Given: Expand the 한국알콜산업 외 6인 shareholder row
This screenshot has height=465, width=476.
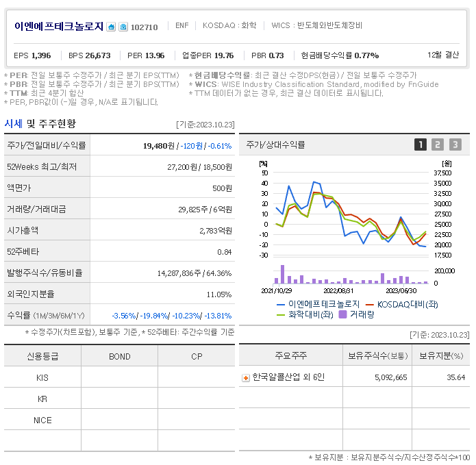Looking at the screenshot, I should (246, 378).
